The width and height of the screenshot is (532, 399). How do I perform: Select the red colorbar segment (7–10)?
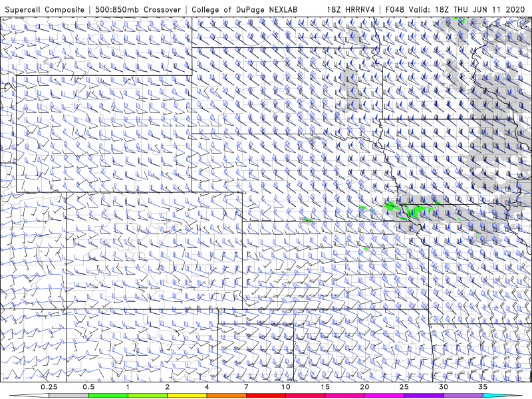click(x=265, y=396)
